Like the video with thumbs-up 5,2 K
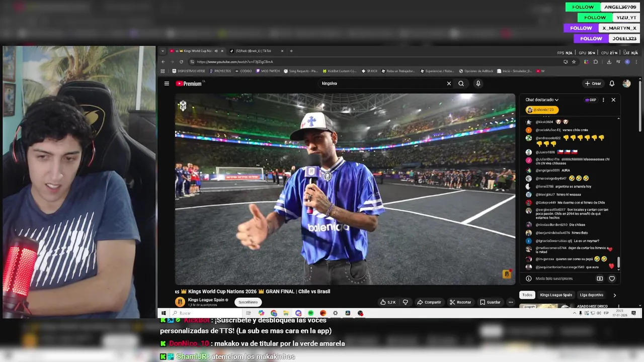Viewport: 644px width, 362px height. coord(388,302)
